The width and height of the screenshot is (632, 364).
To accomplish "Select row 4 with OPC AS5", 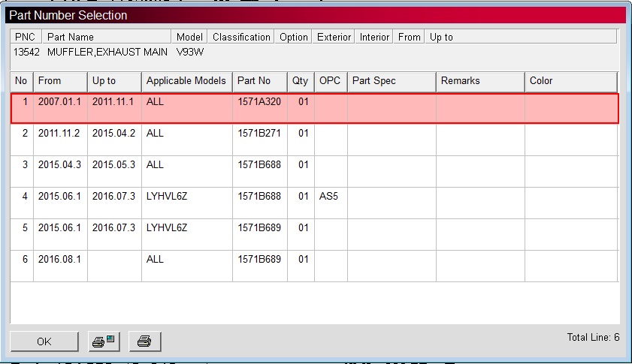I will pos(330,196).
